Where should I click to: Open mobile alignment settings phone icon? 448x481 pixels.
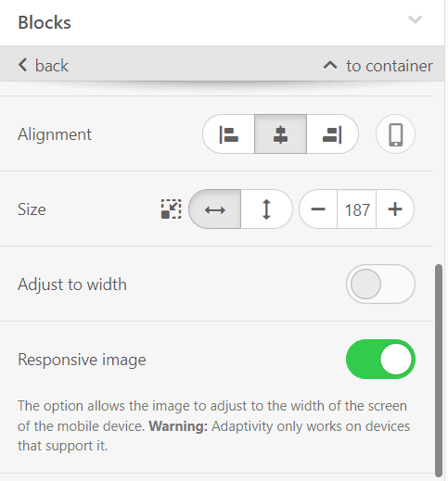(x=395, y=134)
